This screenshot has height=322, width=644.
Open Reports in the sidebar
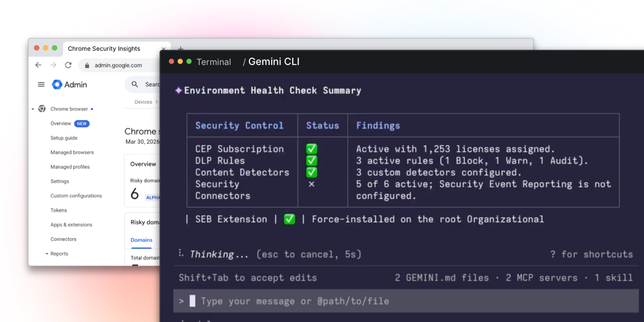(x=59, y=254)
